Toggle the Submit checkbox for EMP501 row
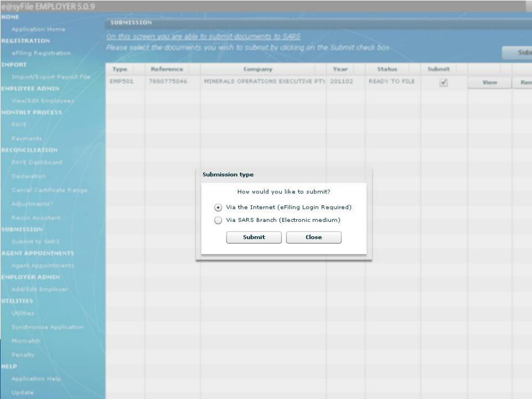The image size is (532, 399). click(x=444, y=83)
